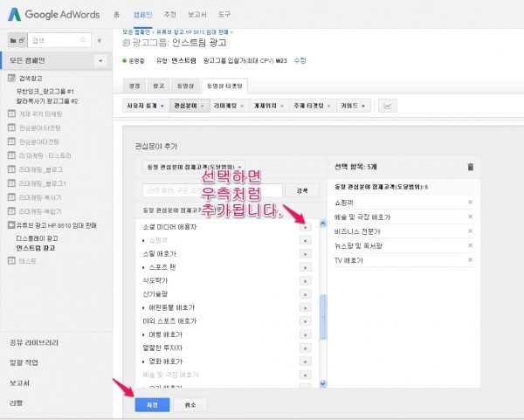
Task: Expand the 애완동물 애호가 category
Action: tap(144, 307)
